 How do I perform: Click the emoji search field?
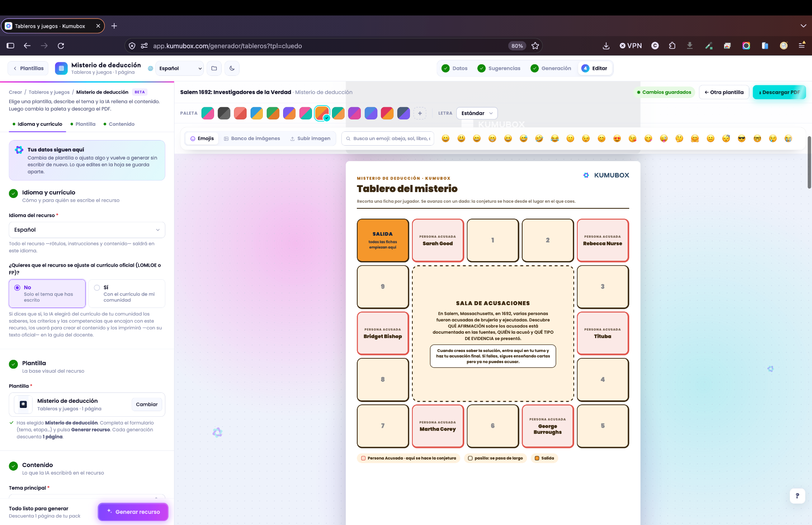[x=388, y=138]
